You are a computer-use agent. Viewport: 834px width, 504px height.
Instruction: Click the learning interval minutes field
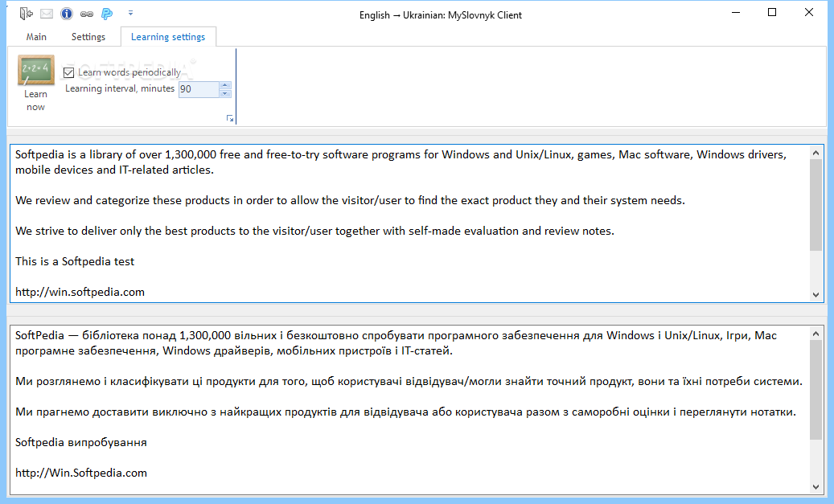(x=199, y=88)
